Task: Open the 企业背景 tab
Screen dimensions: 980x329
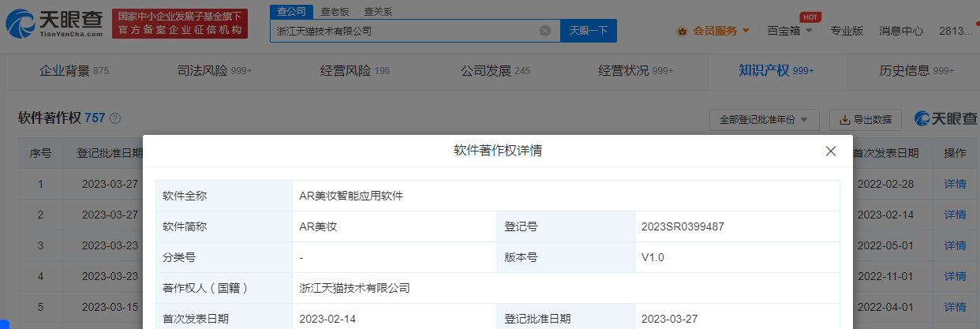Action: [74, 71]
